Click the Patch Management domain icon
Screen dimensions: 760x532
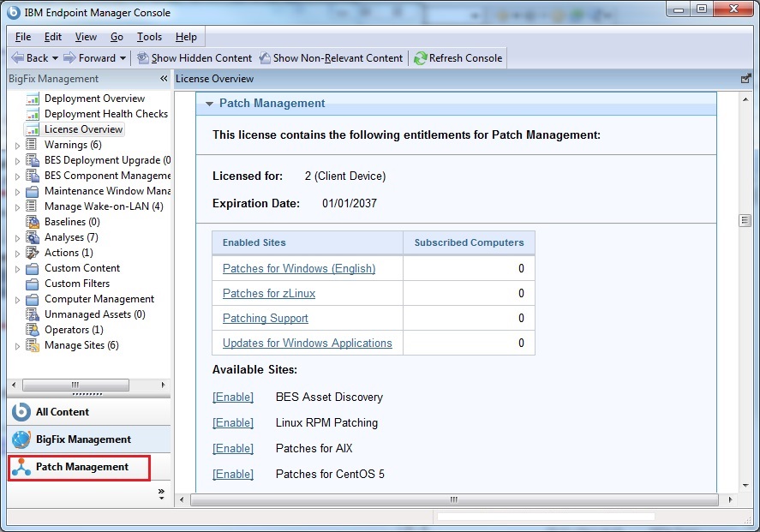tap(21, 467)
